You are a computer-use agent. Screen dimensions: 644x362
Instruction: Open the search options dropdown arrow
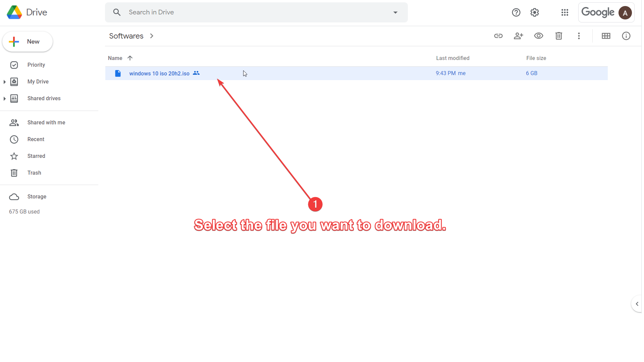click(x=395, y=12)
